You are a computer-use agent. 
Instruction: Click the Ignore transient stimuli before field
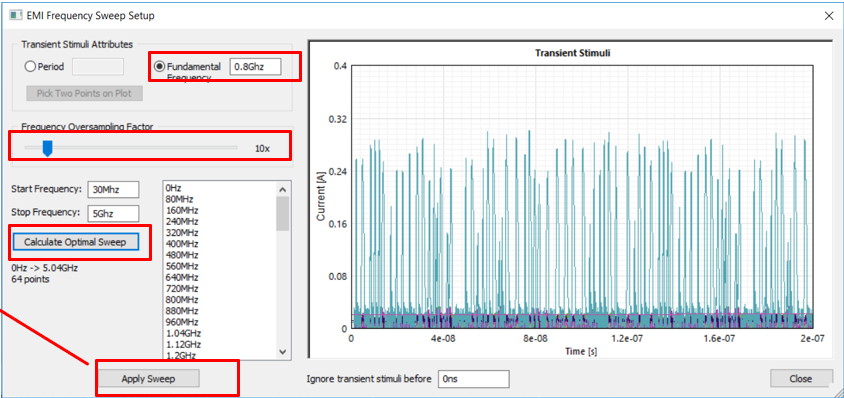pyautogui.click(x=474, y=379)
